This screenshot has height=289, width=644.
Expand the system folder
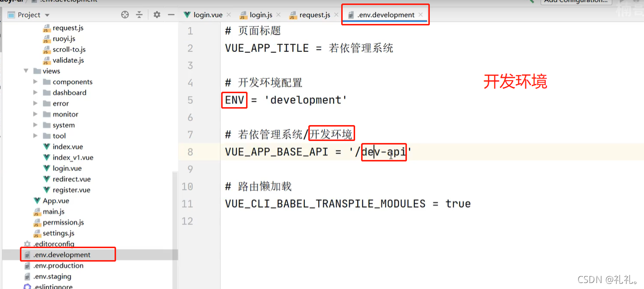click(35, 125)
